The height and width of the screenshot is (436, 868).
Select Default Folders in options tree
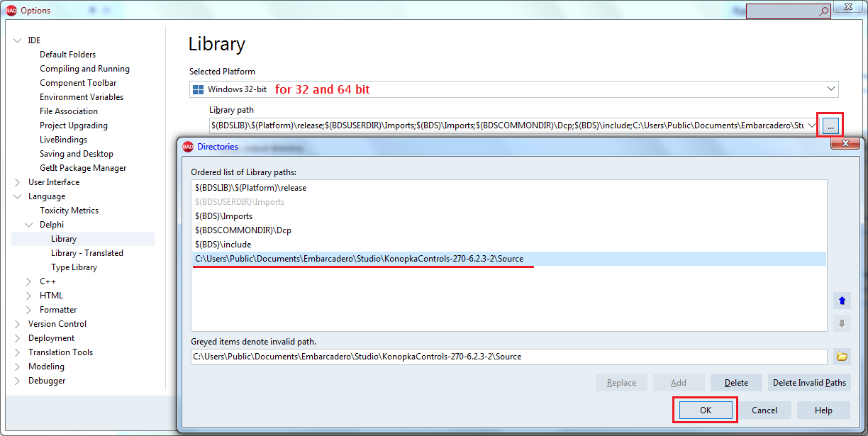(x=67, y=55)
